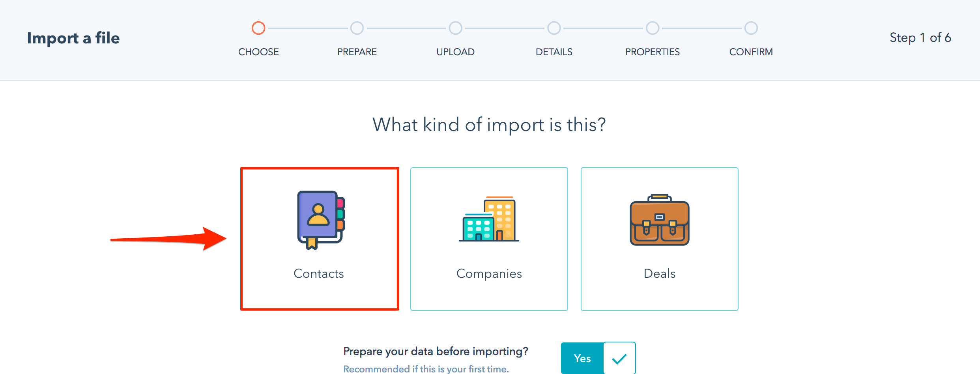The width and height of the screenshot is (980, 374).
Task: Click the CONFIRM step circle
Action: point(751,28)
